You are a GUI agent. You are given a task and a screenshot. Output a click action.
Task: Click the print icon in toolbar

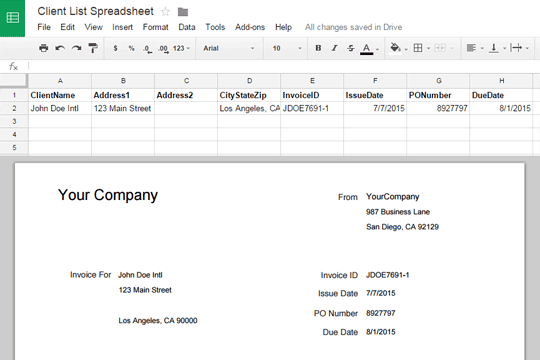click(43, 48)
